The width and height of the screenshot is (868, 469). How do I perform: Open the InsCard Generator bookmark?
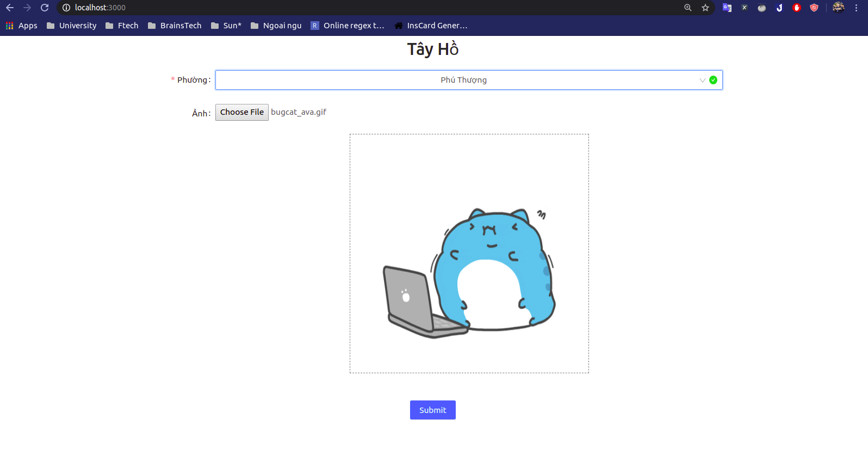[431, 26]
